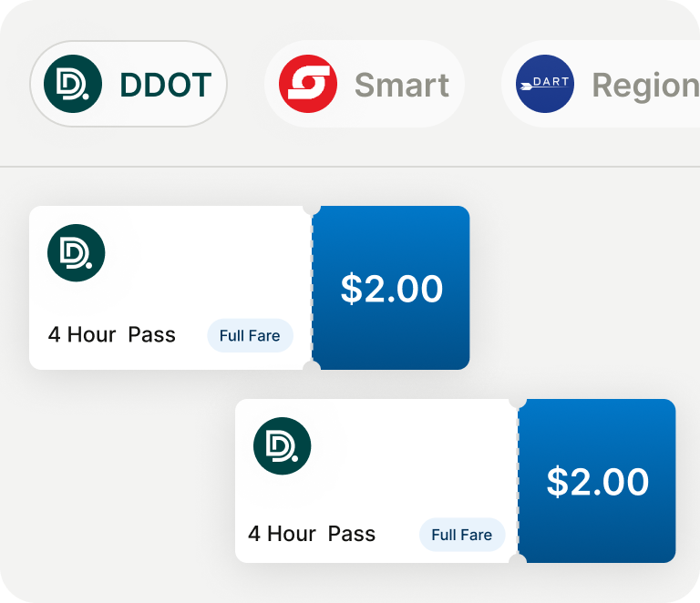Click the horizontal divider below the tabs
Screen dimensions: 700x603
coord(350,167)
